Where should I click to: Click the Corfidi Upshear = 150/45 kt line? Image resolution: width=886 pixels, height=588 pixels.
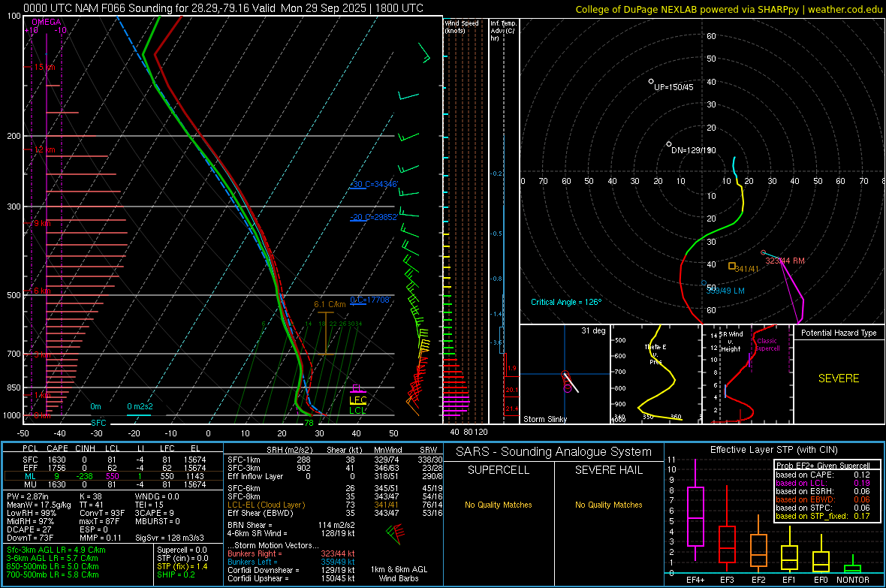pos(291,577)
